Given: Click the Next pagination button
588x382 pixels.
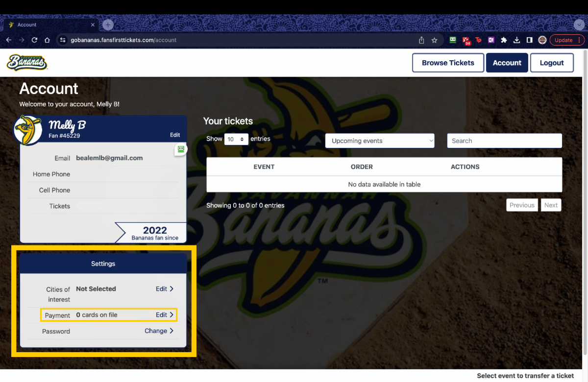Looking at the screenshot, I should 551,205.
